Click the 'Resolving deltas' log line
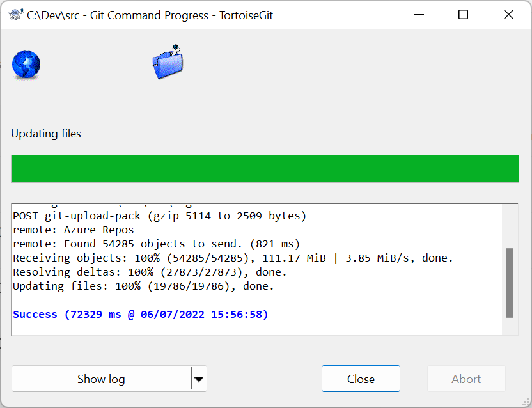 (150, 272)
